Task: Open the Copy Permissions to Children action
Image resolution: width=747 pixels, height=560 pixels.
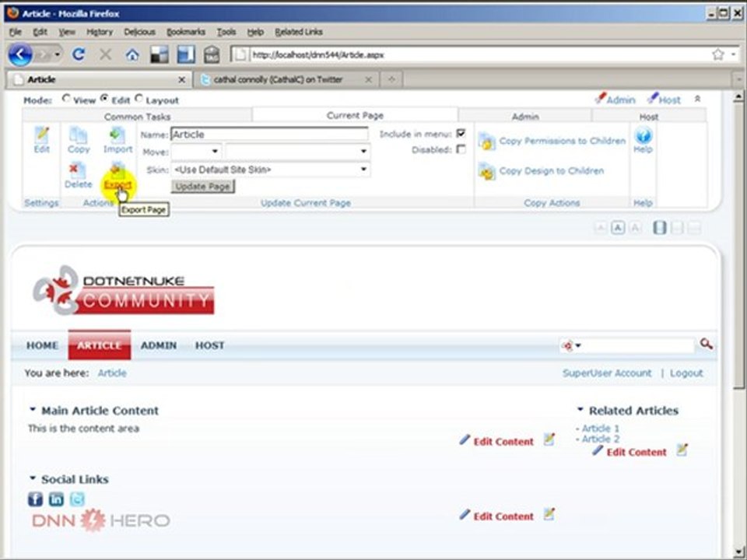Action: pos(562,141)
